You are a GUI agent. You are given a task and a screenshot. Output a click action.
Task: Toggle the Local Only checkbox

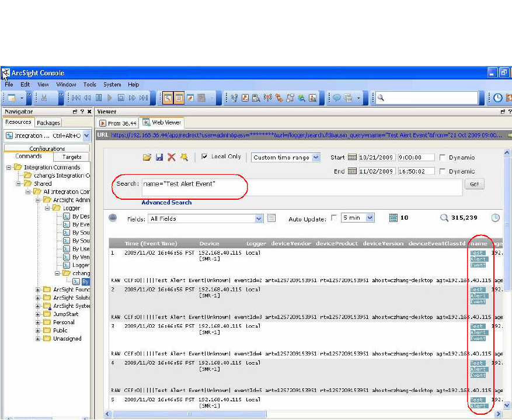coord(204,157)
